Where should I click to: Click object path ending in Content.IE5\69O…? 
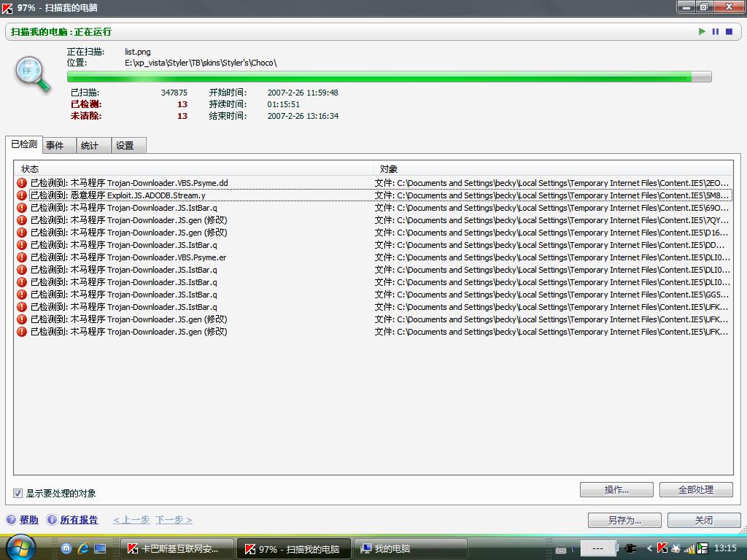[x=551, y=208]
